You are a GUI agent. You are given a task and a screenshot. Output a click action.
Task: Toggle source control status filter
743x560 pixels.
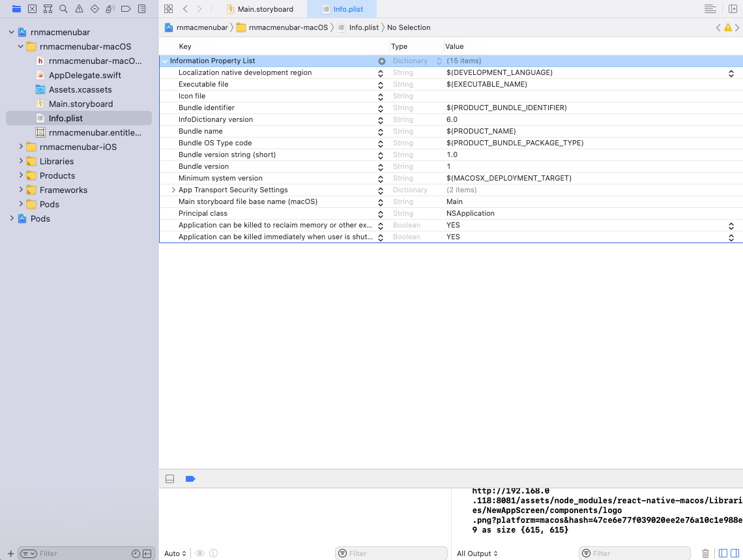point(147,553)
